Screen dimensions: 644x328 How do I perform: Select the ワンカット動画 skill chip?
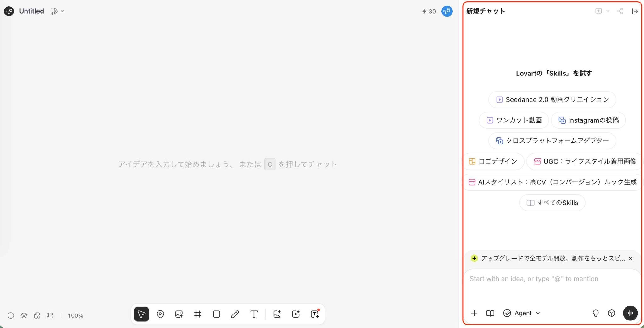coord(514,120)
